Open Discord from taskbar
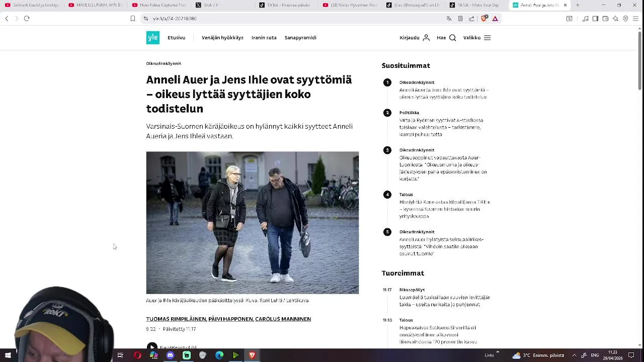 tap(170, 355)
